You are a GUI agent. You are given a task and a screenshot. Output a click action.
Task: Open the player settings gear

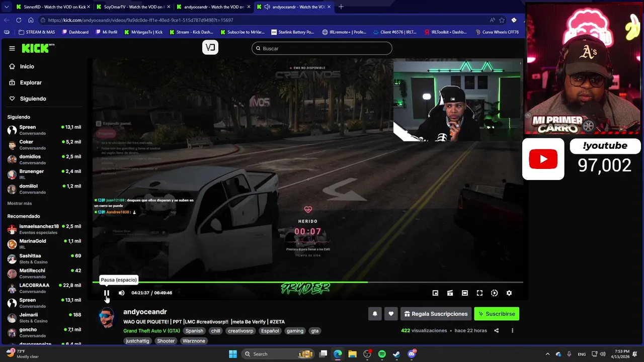tap(509, 293)
